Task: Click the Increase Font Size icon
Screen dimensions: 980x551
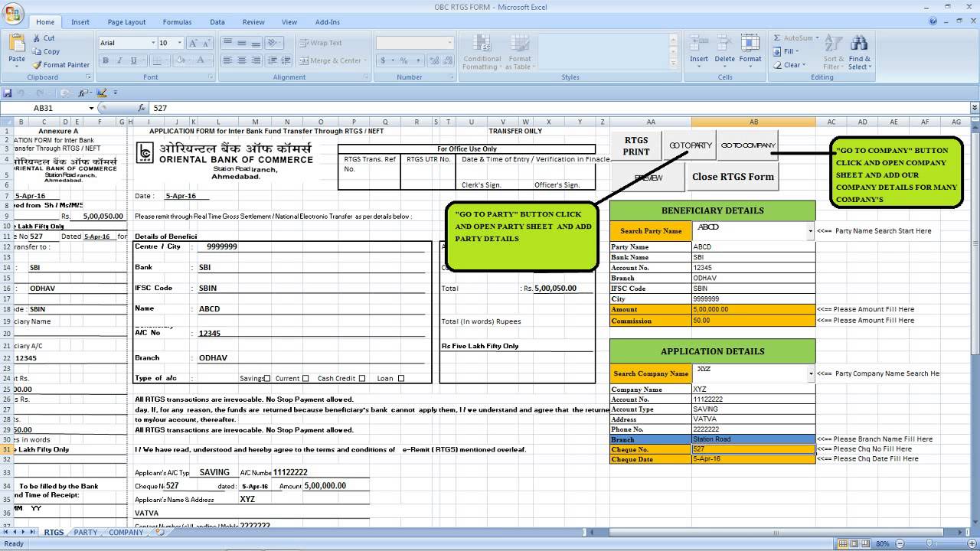Action: (193, 43)
